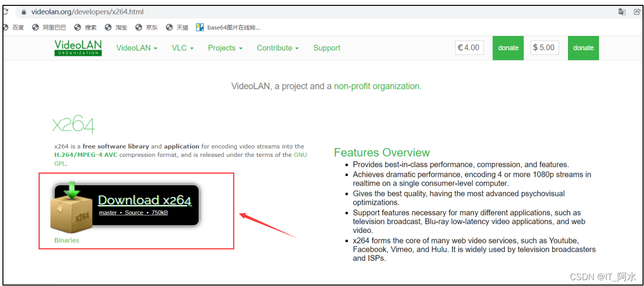The image size is (644, 286).
Task: Open the Binaries link
Action: [x=67, y=240]
